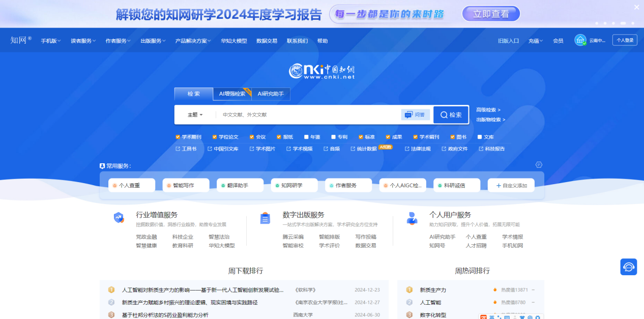Click the 行业增值服务 shield icon
This screenshot has width=644, height=319.
pos(119,218)
